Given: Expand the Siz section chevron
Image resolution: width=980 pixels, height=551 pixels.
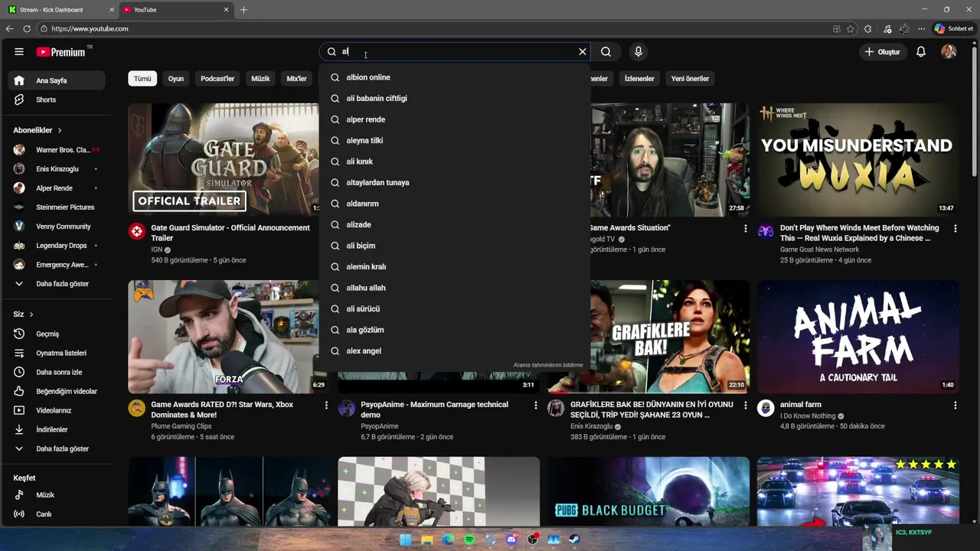Looking at the screenshot, I should pyautogui.click(x=31, y=315).
